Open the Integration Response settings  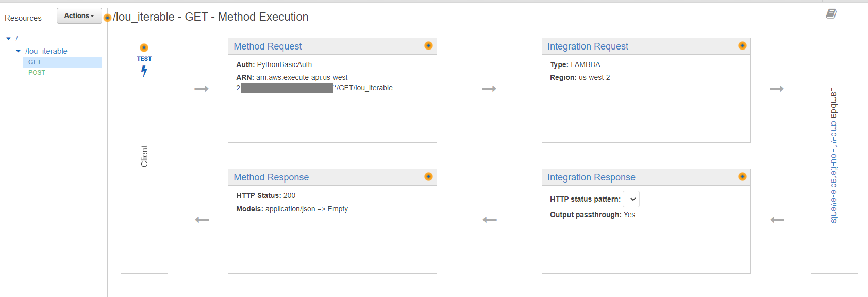(591, 177)
